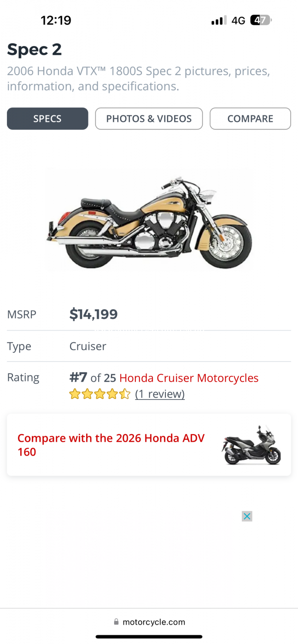Image resolution: width=298 pixels, height=644 pixels.
Task: Select the COMPARE tab
Action: (x=250, y=119)
